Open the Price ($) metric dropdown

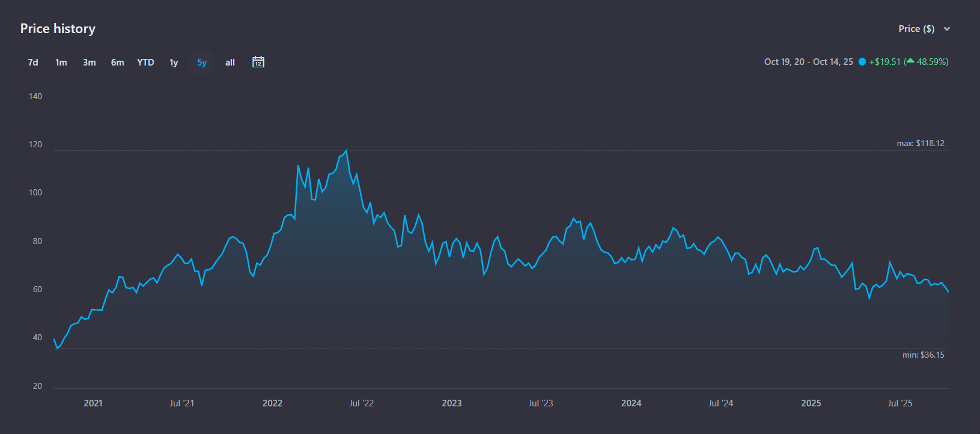pyautogui.click(x=916, y=29)
